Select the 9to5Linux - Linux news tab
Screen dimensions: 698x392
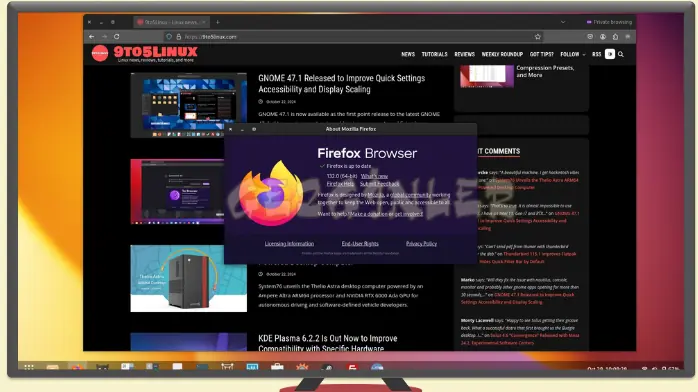point(171,22)
